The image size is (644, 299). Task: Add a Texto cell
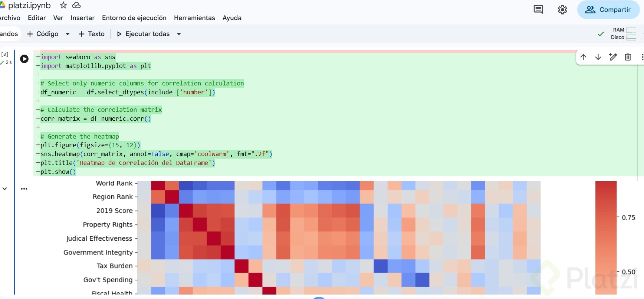tap(92, 34)
